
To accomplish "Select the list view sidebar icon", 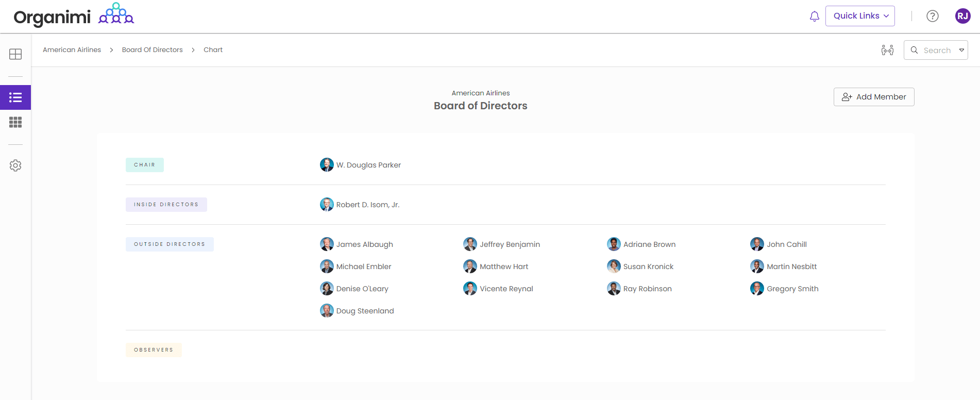I will coord(15,97).
